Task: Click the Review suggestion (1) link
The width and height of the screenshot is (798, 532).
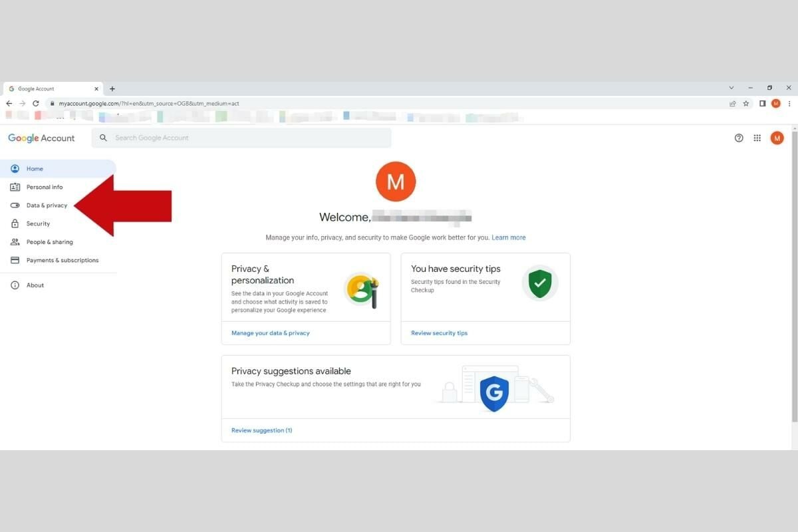Action: [x=261, y=430]
